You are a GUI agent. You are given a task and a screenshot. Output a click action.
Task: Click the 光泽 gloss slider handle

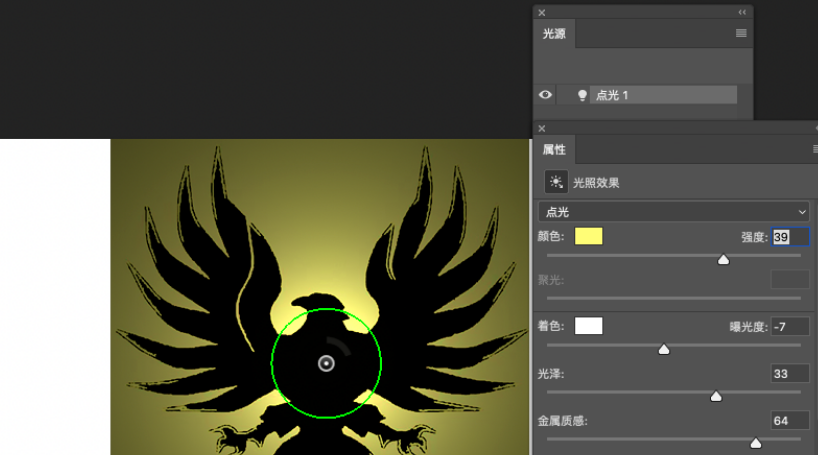[x=716, y=397]
